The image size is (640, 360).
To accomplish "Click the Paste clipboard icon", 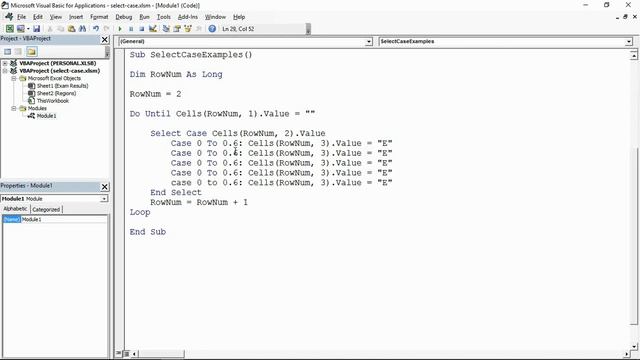I will coord(71,29).
